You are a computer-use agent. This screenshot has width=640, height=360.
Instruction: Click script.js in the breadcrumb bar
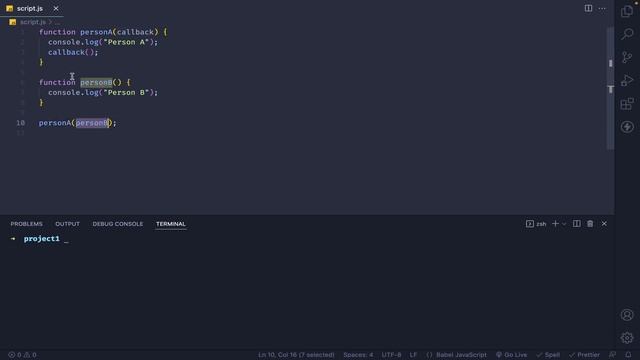point(33,22)
